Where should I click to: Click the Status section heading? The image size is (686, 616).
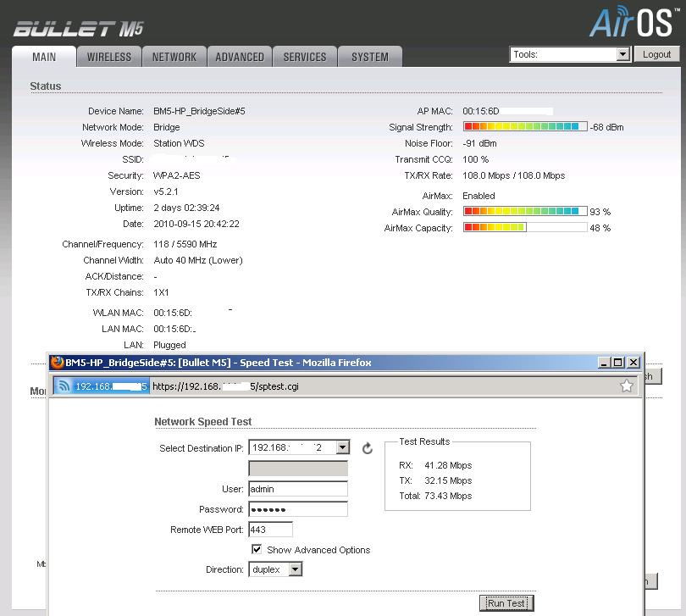click(46, 86)
